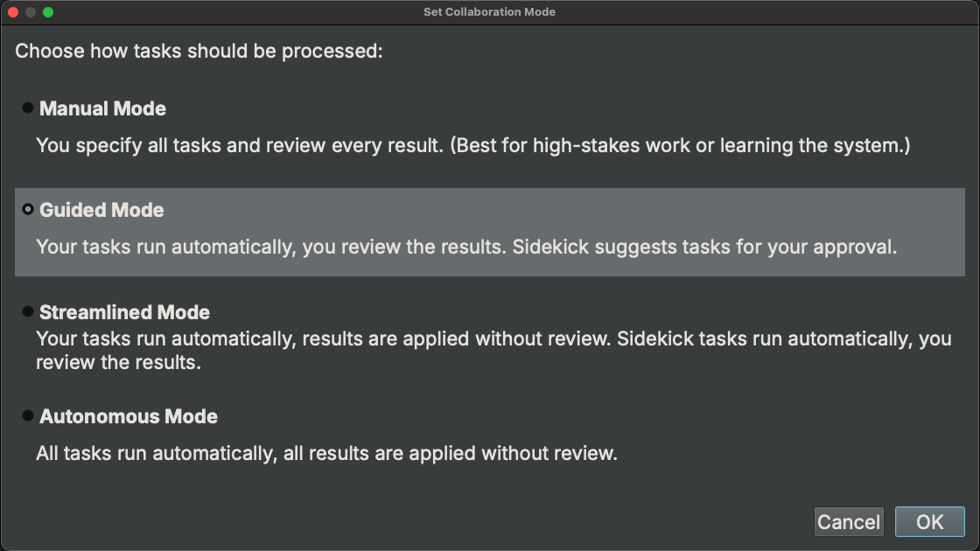Click the description mentioning Sidekick suggesting tasks
The image size is (980, 551).
coord(466,247)
